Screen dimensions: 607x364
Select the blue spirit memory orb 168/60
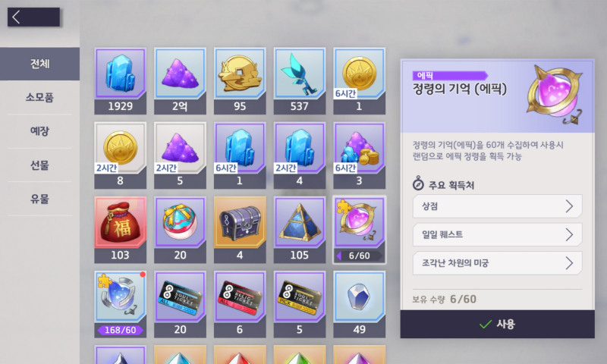tap(121, 304)
